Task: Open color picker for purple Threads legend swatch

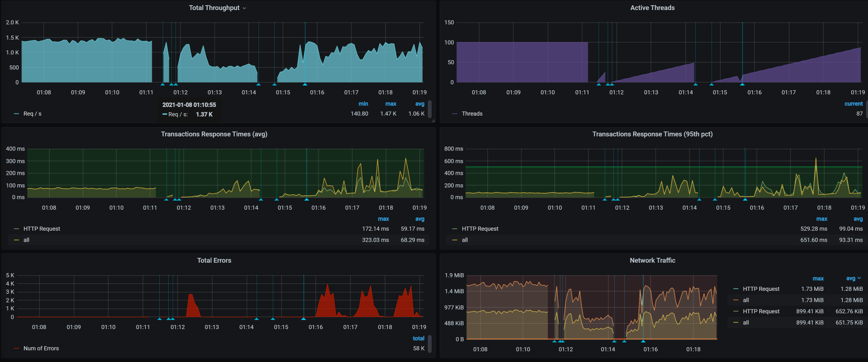Action: 455,114
